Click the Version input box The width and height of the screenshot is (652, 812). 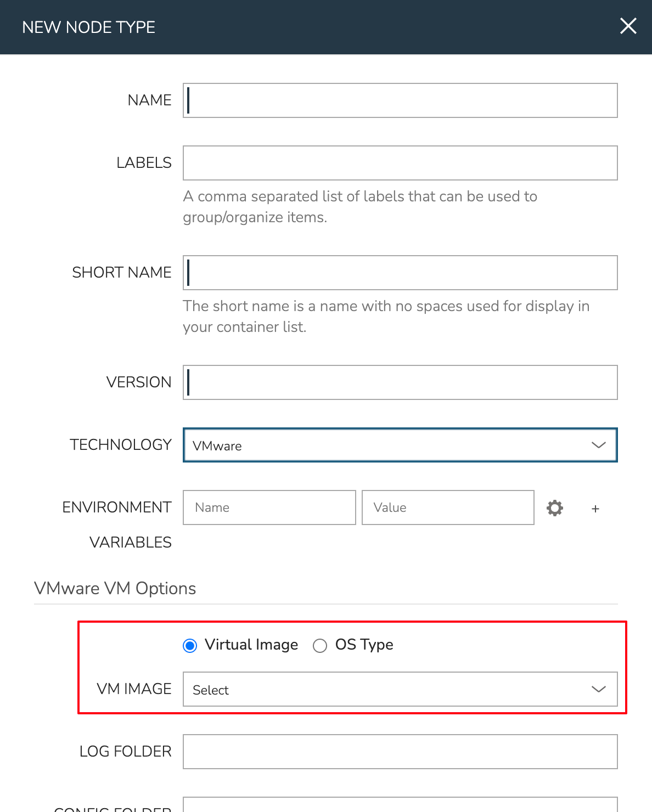coord(400,382)
